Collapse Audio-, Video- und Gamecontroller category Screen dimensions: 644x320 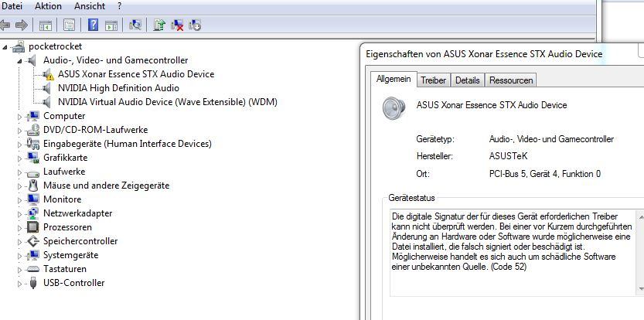pos(19,61)
